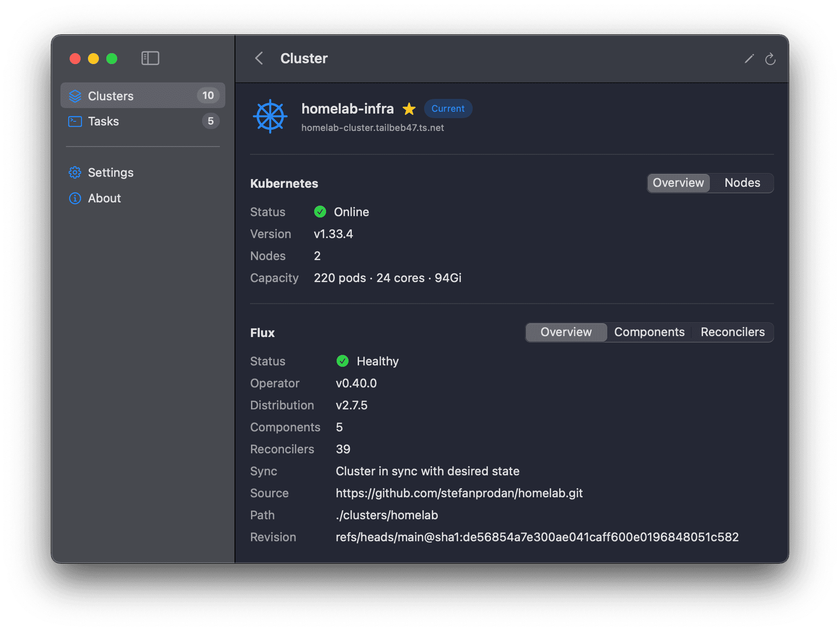Open the stefanprodan homelab GitHub link
Screen dimensions: 840x631
[459, 493]
